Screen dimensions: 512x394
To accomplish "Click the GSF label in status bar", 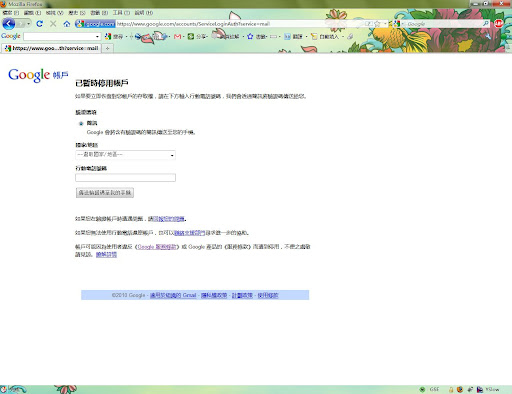I will pos(434,389).
